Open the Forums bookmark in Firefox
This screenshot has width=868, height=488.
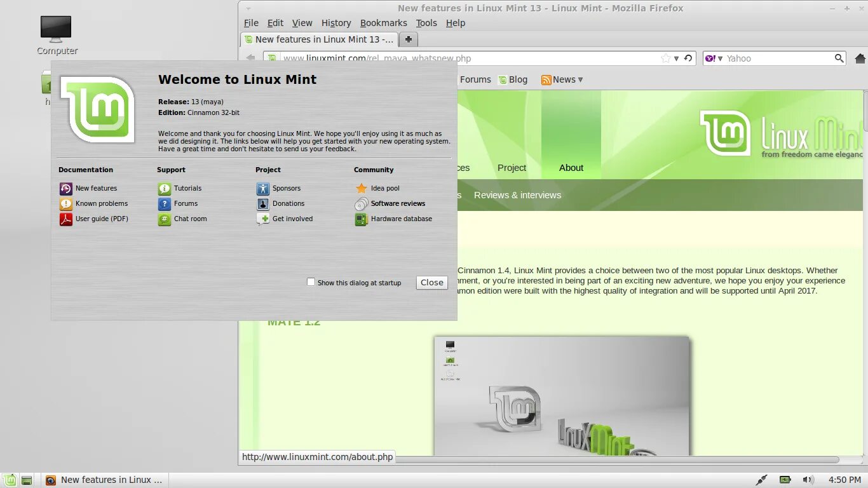(x=475, y=80)
